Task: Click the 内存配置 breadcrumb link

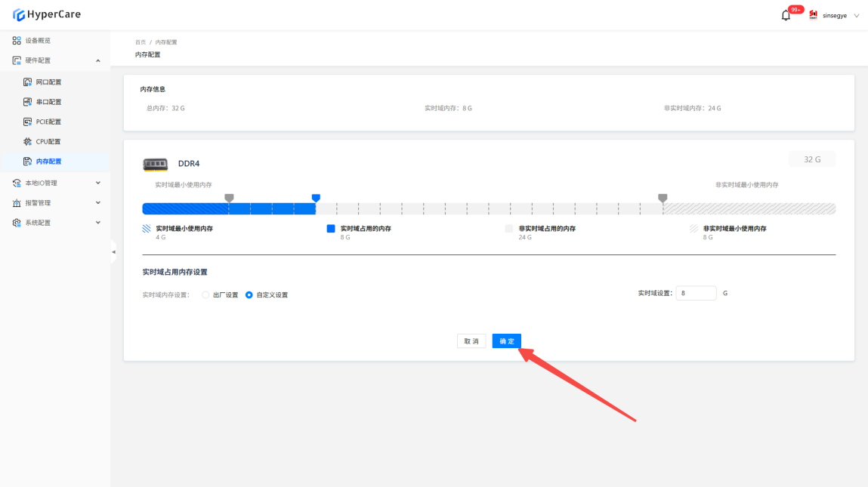Action: coord(166,42)
